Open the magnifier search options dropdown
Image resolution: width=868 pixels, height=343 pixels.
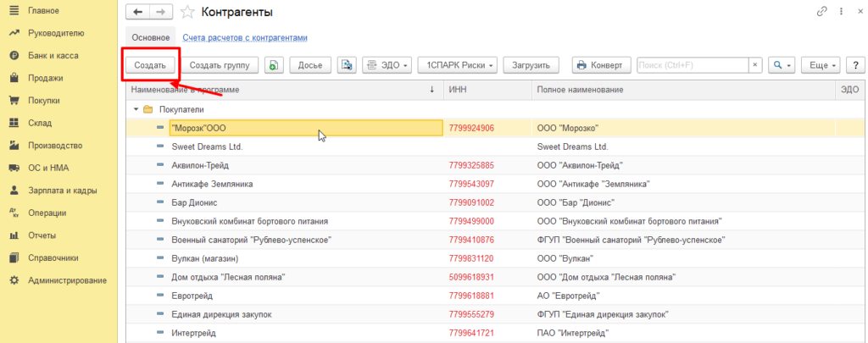tap(781, 65)
